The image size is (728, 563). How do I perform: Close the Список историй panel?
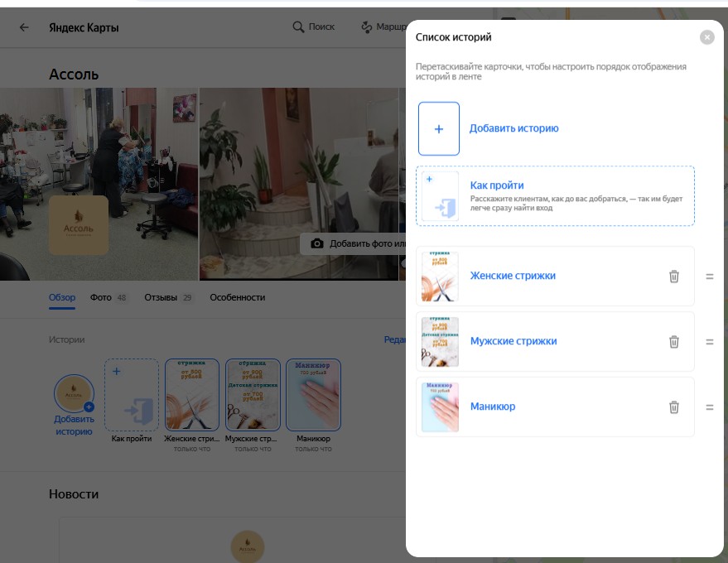click(x=706, y=37)
